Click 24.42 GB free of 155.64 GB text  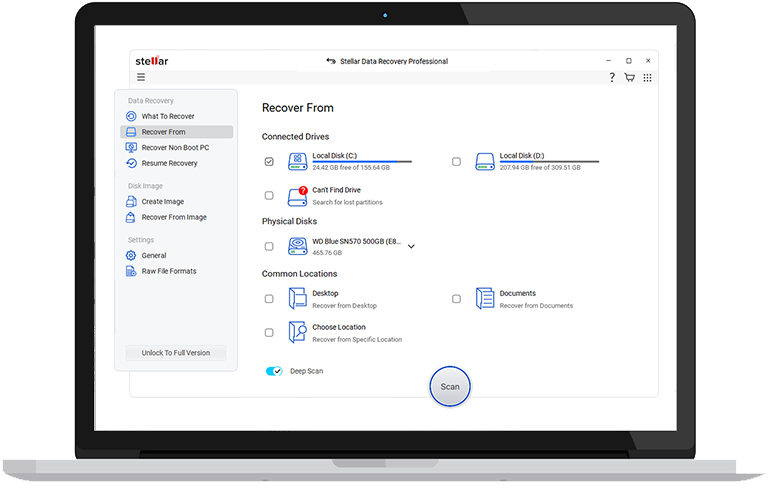(351, 168)
